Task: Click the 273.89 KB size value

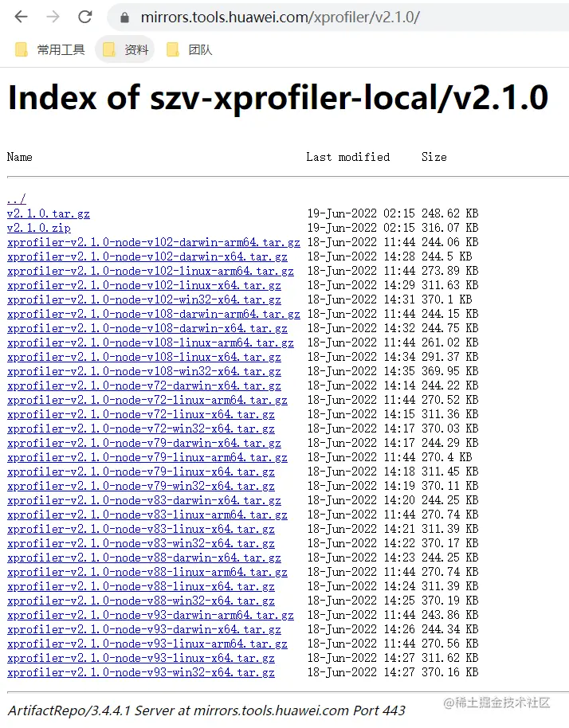Action: point(449,271)
